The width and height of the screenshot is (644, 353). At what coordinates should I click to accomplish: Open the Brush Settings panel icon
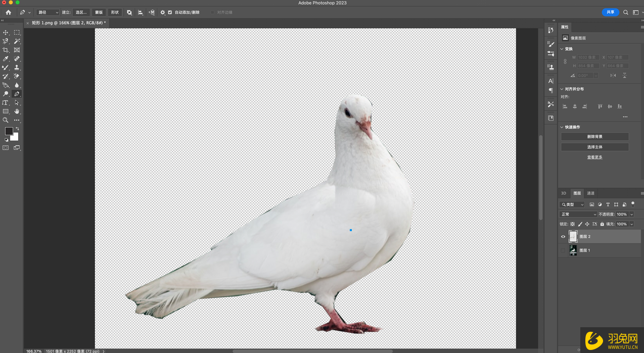coord(551,45)
